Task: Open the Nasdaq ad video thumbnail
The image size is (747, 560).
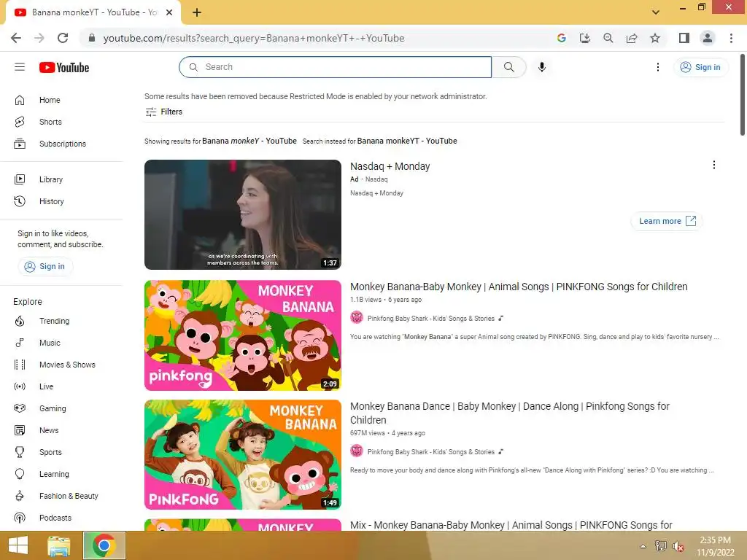Action: 243,215
